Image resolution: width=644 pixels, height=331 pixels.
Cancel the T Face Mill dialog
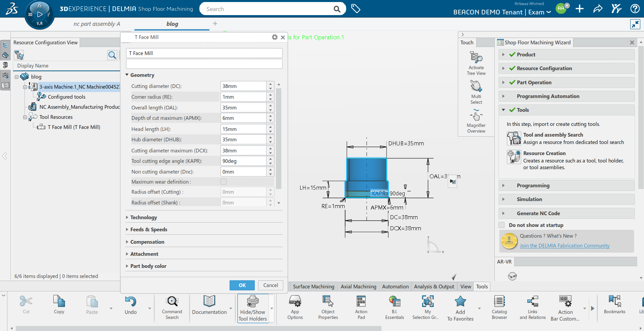tap(271, 285)
